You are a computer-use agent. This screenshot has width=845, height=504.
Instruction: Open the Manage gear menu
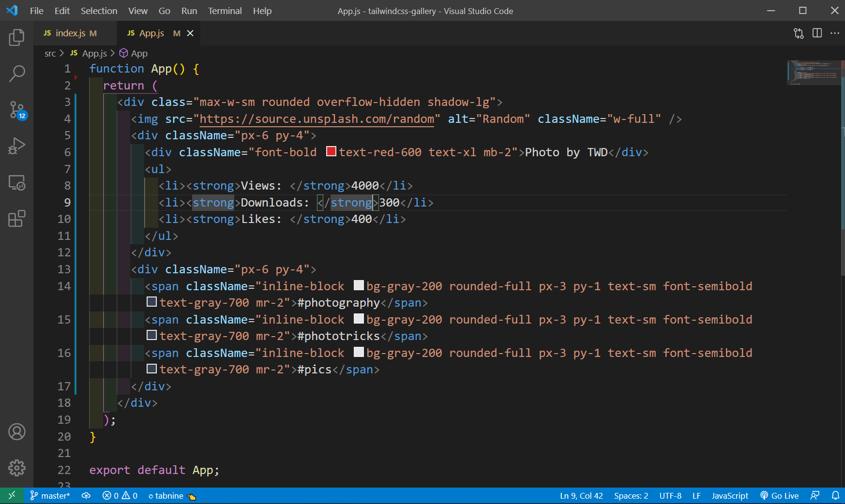16,468
